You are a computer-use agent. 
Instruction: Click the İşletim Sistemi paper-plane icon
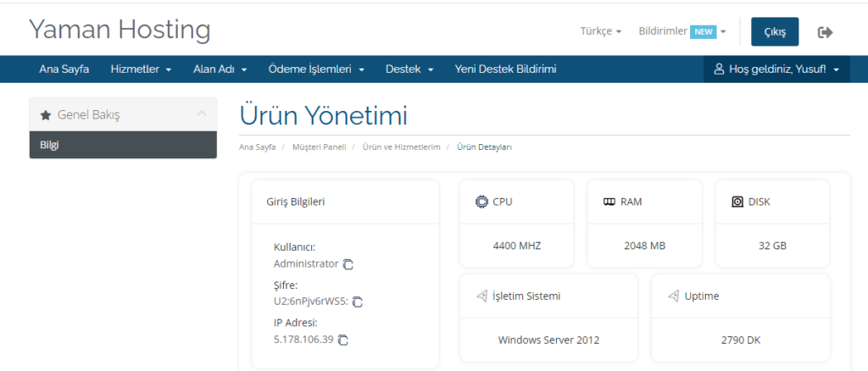click(x=481, y=296)
